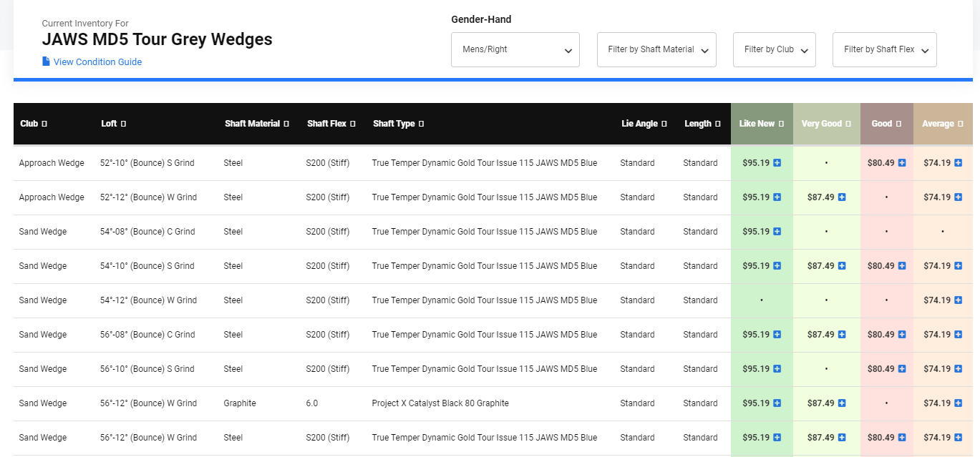This screenshot has height=457, width=980.
Task: Add Good 56°-08° C Grind plus icon
Action: [x=902, y=335]
